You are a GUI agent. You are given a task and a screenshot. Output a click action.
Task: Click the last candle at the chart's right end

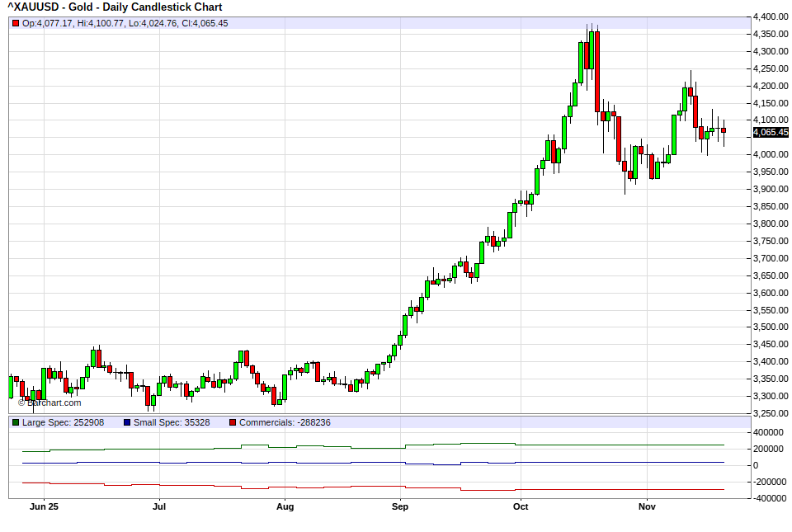point(724,130)
